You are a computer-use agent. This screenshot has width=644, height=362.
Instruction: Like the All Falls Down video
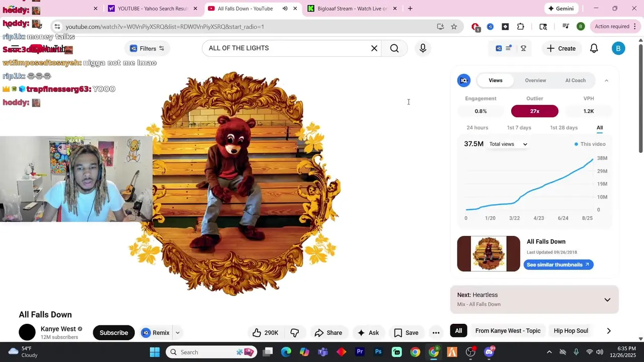(x=265, y=333)
